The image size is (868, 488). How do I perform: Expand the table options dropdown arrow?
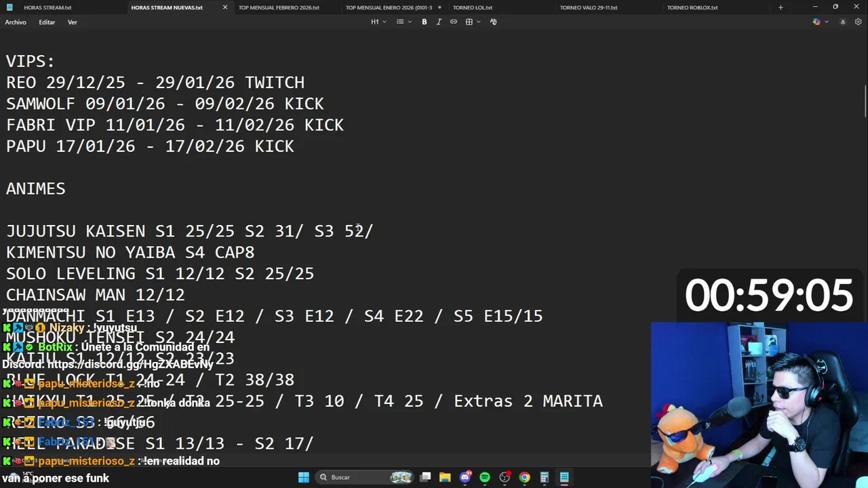click(x=479, y=22)
